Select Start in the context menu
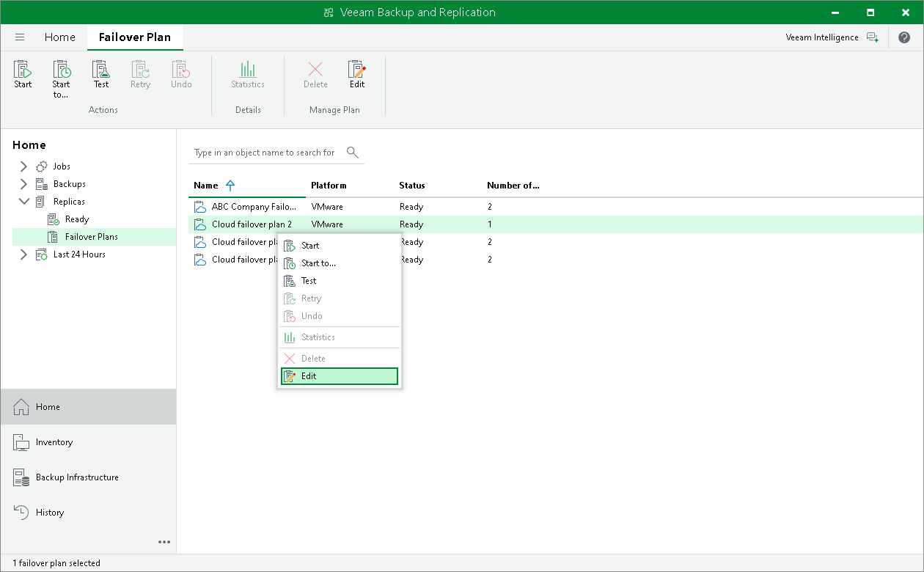 click(x=340, y=246)
